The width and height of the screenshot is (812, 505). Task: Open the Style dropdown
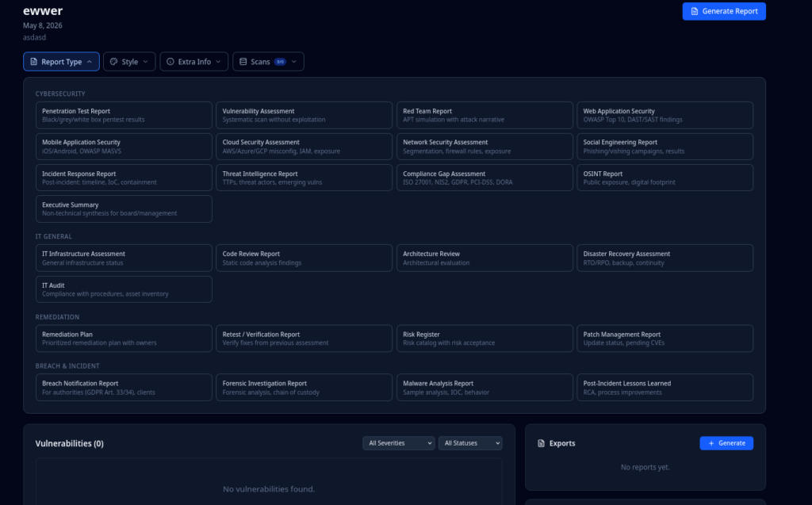click(x=129, y=62)
